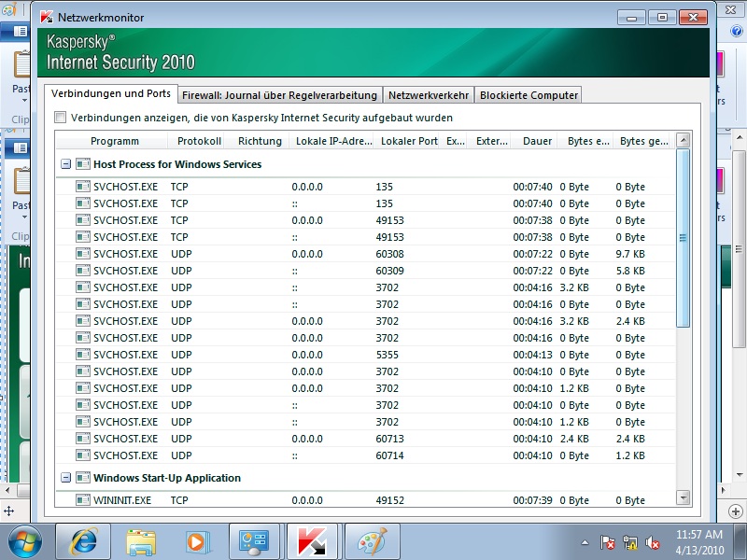The width and height of the screenshot is (747, 560).
Task: Sort by the Ex... column header
Action: [x=456, y=141]
